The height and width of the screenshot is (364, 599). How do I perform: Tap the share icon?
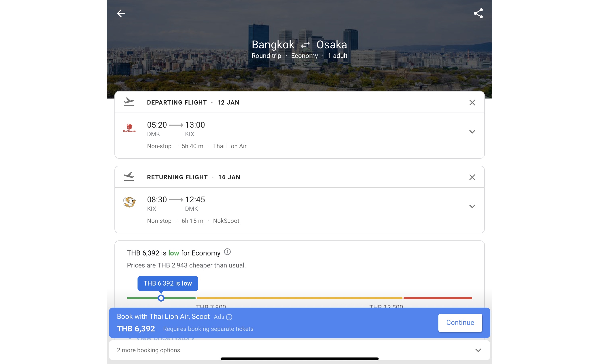478,13
